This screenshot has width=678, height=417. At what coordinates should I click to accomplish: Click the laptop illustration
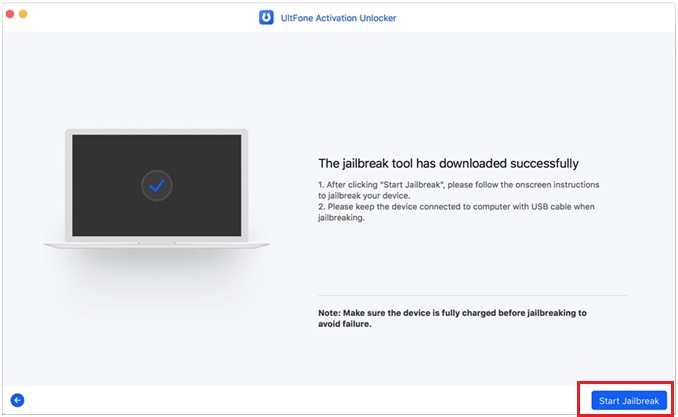point(157,189)
